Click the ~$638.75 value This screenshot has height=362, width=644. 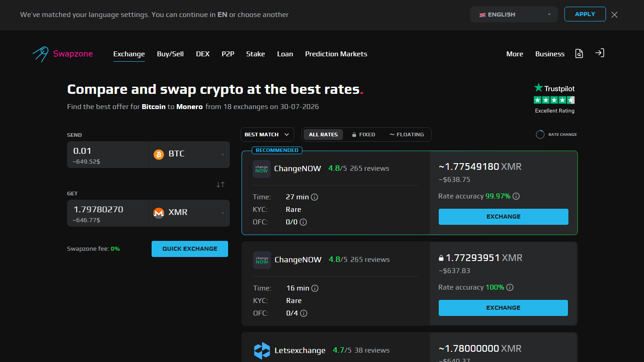(454, 180)
